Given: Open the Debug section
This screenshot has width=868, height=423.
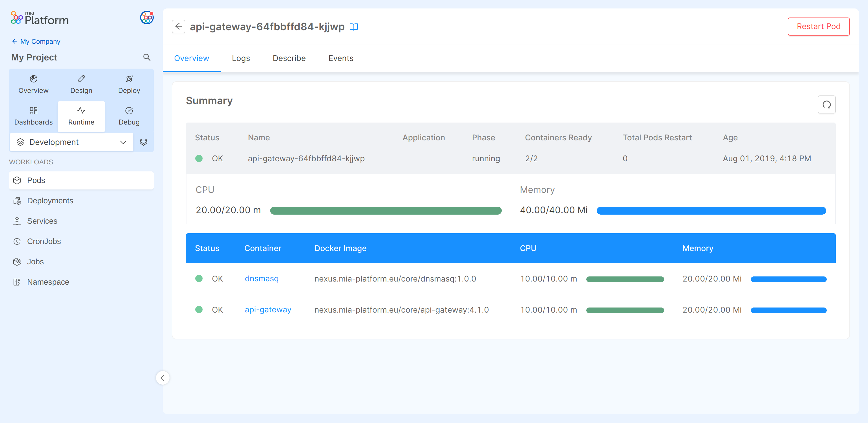Looking at the screenshot, I should point(129,116).
